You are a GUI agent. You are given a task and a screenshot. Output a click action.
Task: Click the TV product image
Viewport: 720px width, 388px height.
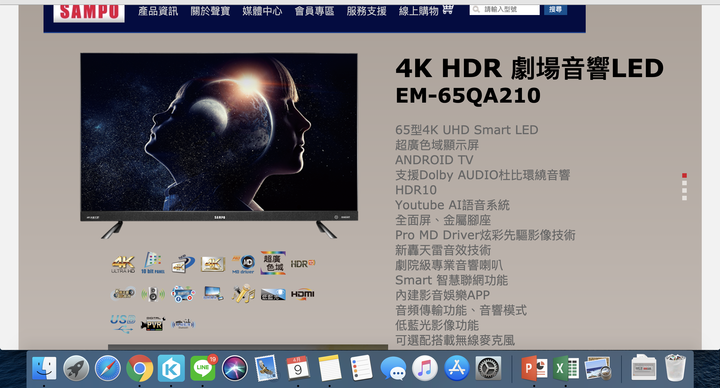[x=219, y=146]
